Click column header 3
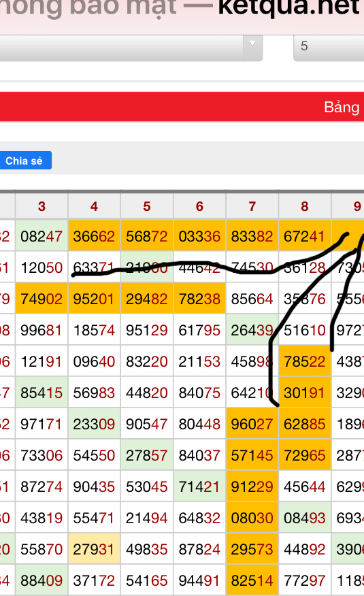 click(x=42, y=206)
